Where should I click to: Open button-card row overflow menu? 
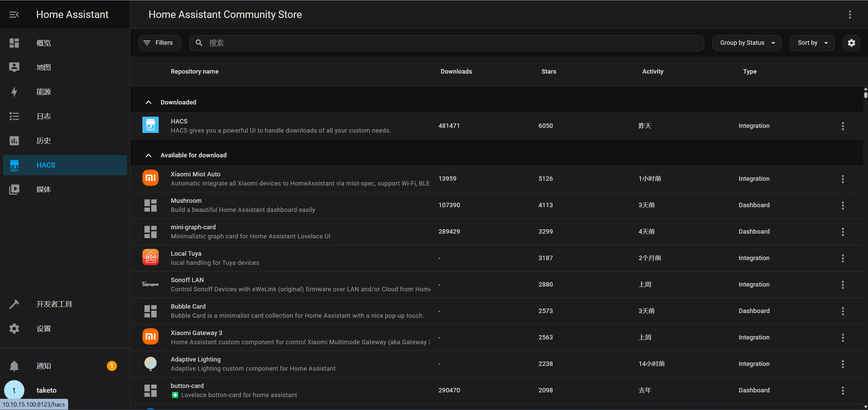843,391
